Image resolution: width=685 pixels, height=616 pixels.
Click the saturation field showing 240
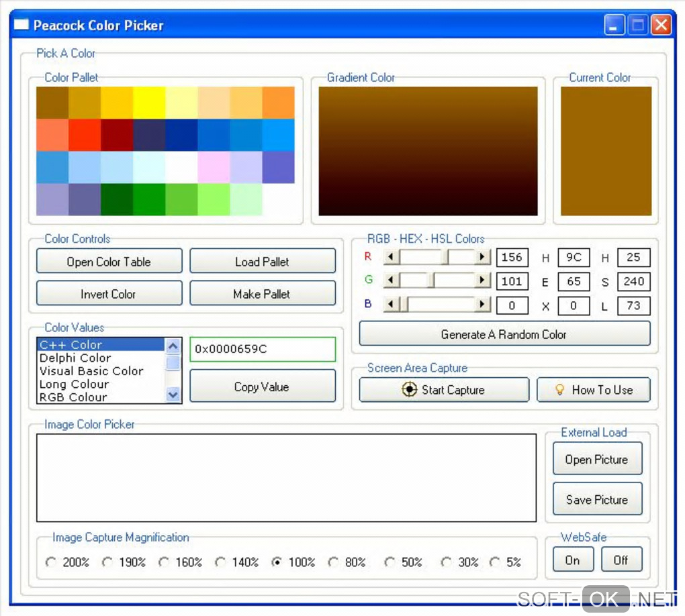click(x=634, y=281)
